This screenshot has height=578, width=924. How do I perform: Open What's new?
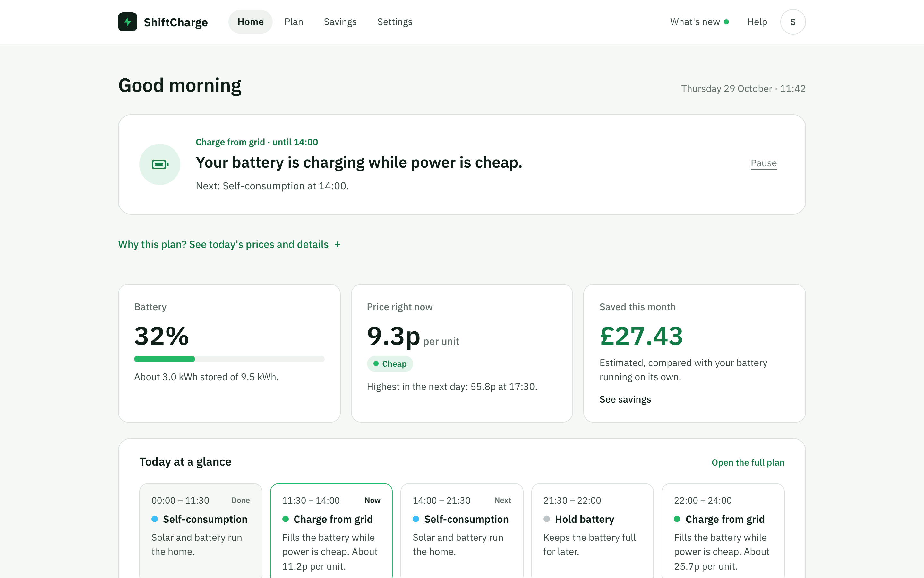699,22
